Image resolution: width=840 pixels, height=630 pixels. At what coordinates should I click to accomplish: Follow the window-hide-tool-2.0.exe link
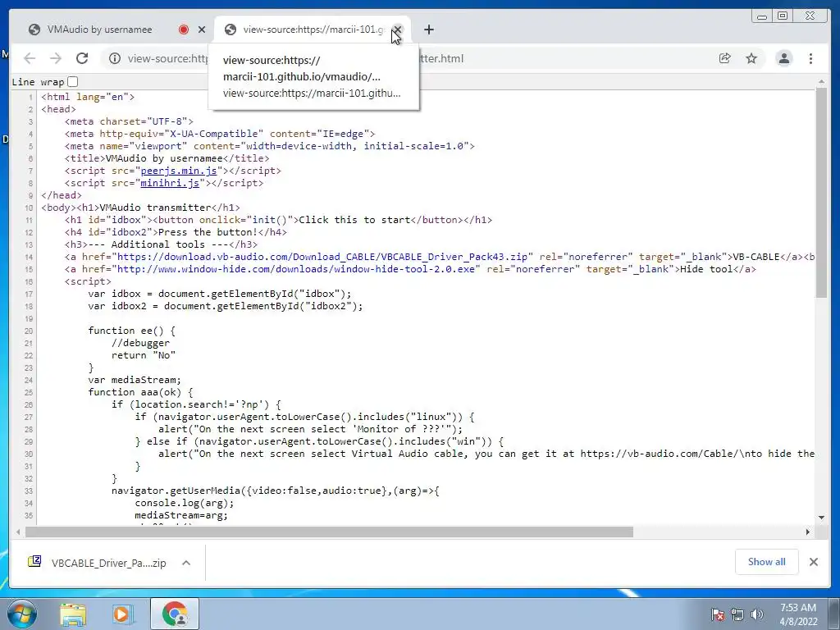(x=295, y=269)
